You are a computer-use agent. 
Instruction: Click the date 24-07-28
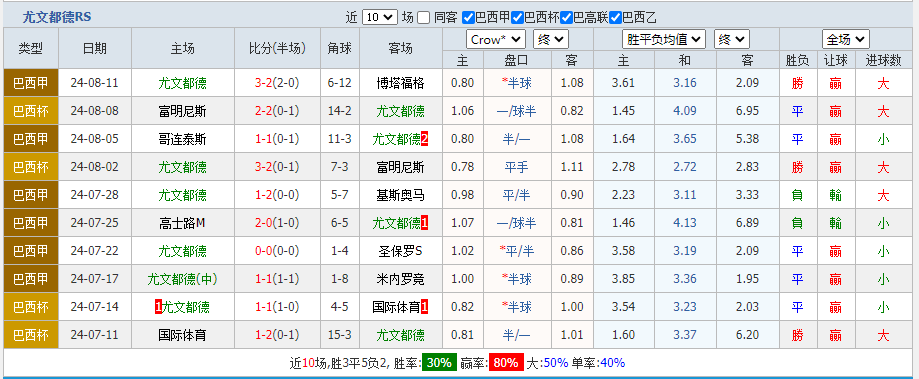point(94,195)
